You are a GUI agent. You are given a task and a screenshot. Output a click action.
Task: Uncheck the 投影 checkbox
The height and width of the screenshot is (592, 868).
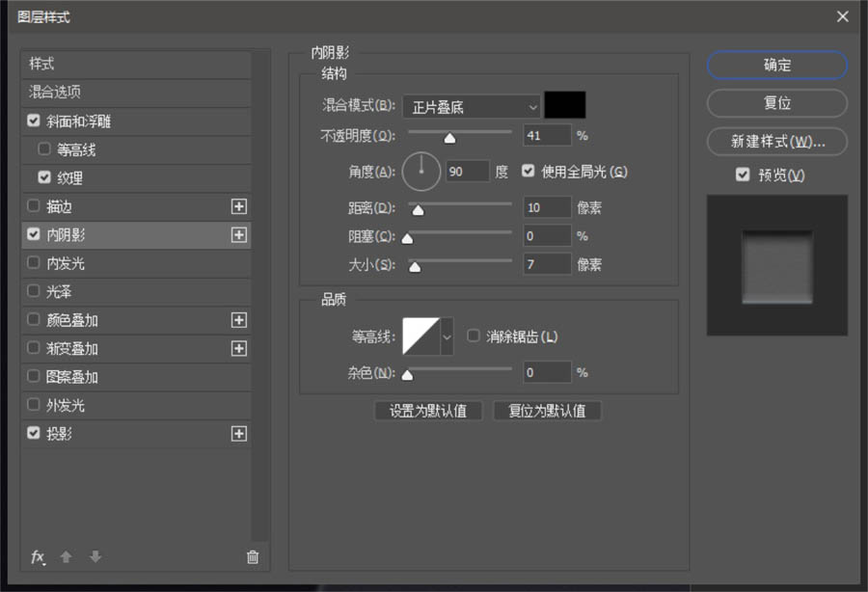coord(34,433)
